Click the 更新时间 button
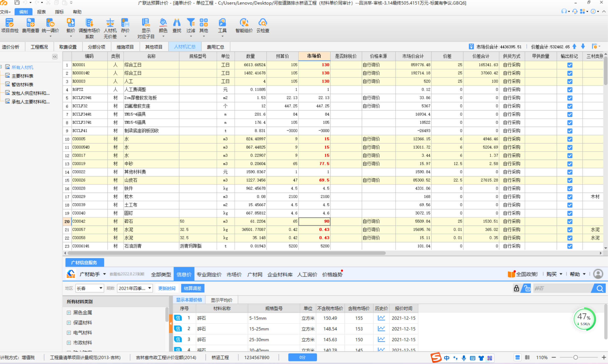Image resolution: width=608 pixels, height=364 pixels. click(167, 288)
